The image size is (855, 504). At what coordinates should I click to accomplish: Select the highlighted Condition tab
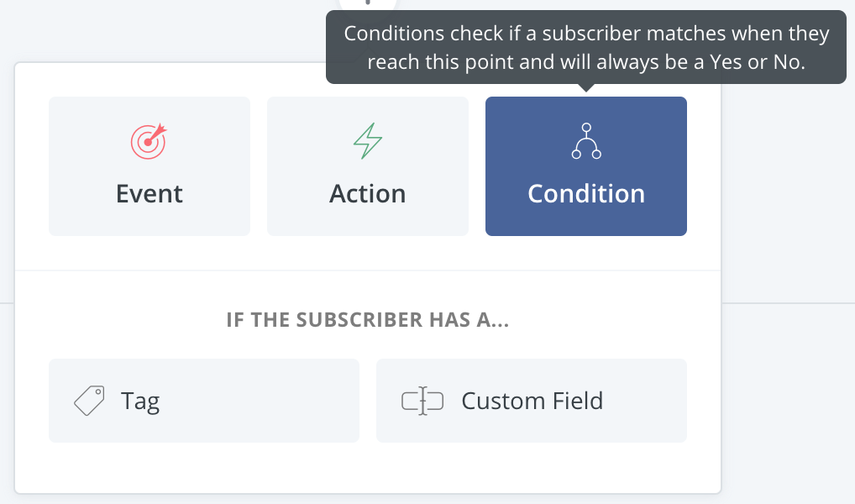coord(586,166)
